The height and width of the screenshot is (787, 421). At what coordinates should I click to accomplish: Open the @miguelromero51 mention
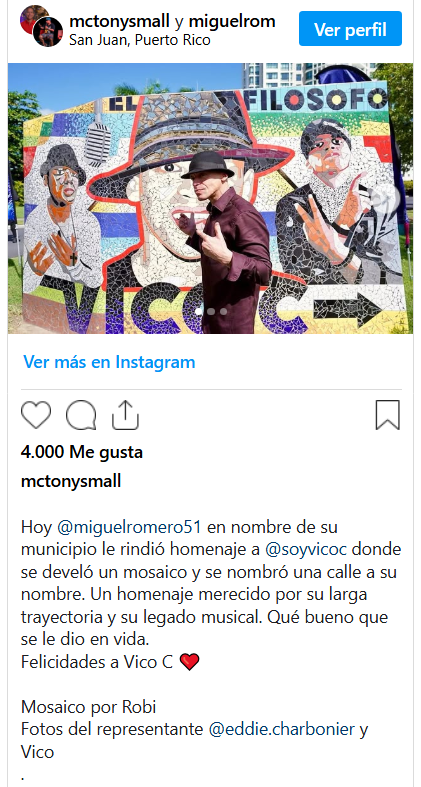pyautogui.click(x=130, y=527)
